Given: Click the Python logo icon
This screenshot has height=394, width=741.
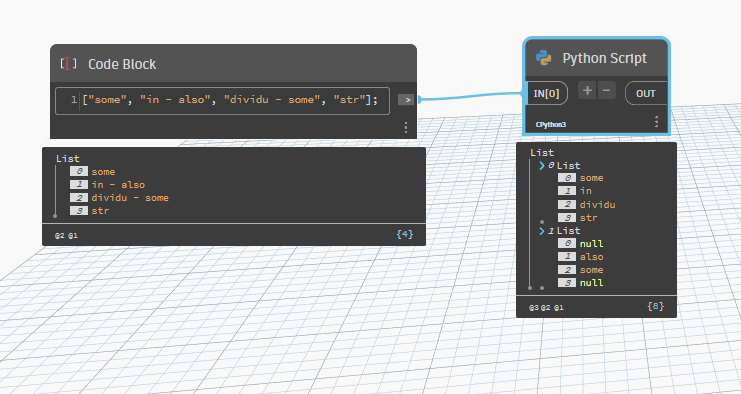Looking at the screenshot, I should pyautogui.click(x=543, y=58).
